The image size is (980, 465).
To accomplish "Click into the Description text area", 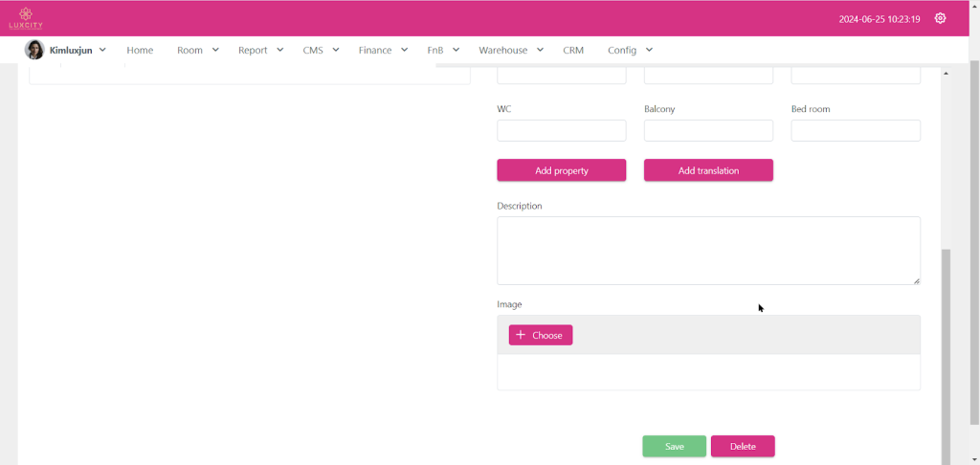I will (x=708, y=250).
